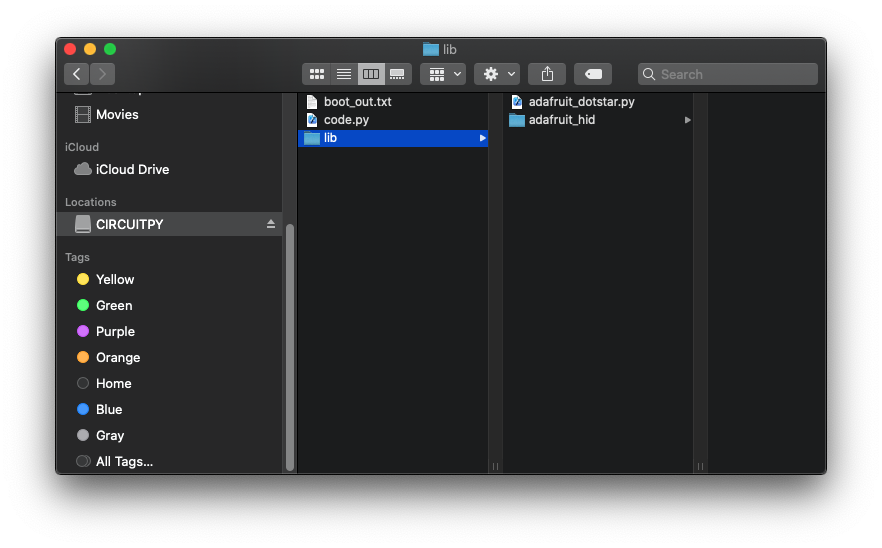Click the Tags section header

click(x=77, y=257)
